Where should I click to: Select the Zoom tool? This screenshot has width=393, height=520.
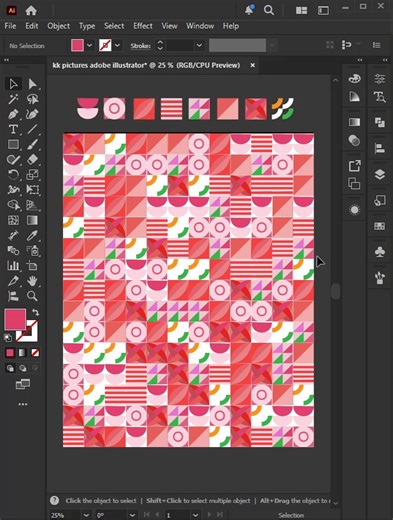pyautogui.click(x=32, y=296)
